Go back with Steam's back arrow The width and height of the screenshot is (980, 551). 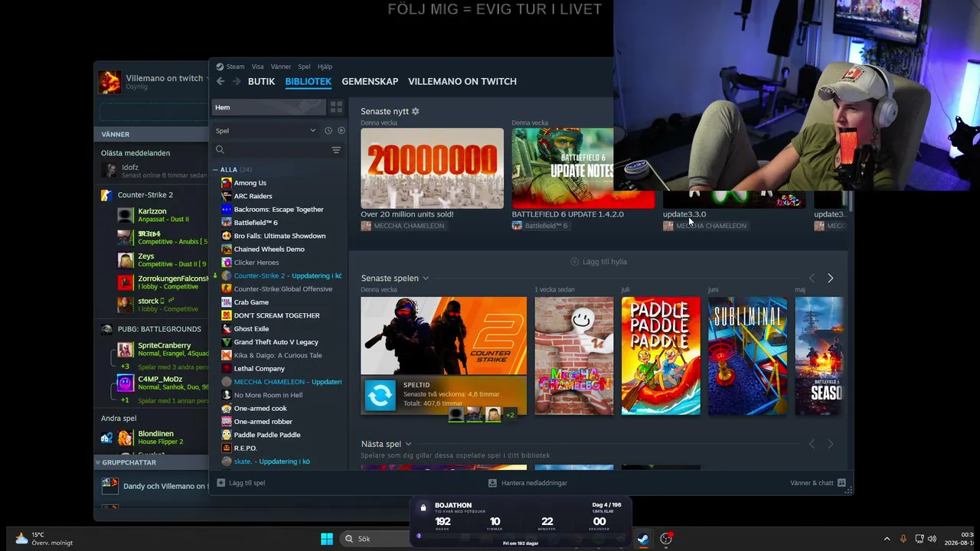[x=220, y=82]
